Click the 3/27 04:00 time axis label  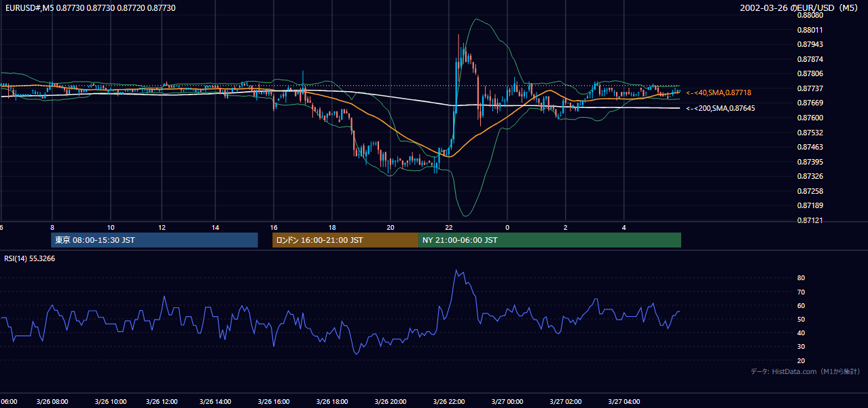pos(623,402)
